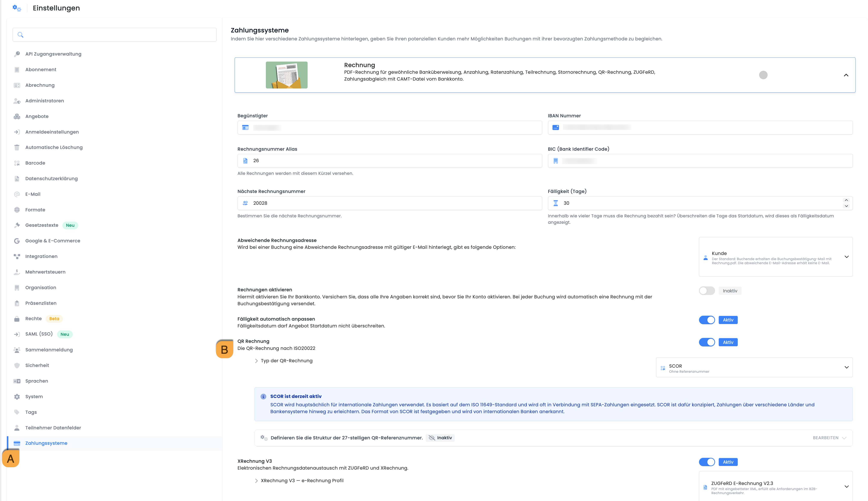Collapse the Rechnung payment card chevron
This screenshot has width=868, height=501.
pyautogui.click(x=846, y=75)
